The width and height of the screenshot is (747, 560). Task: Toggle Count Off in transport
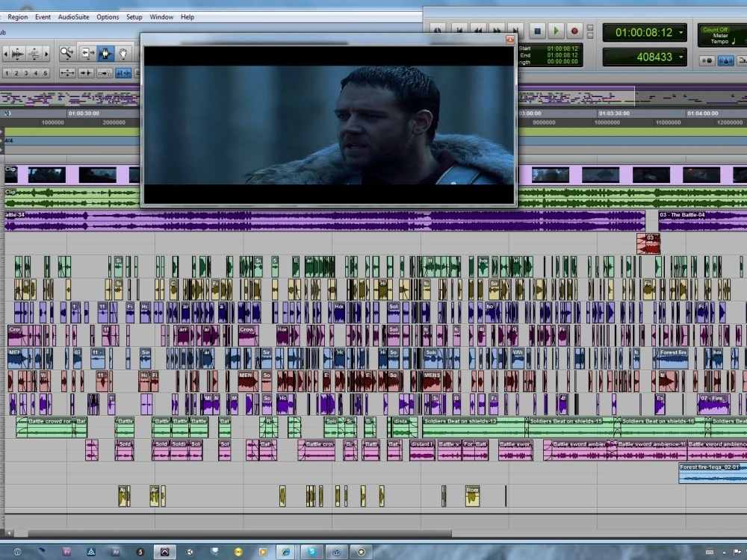(715, 30)
